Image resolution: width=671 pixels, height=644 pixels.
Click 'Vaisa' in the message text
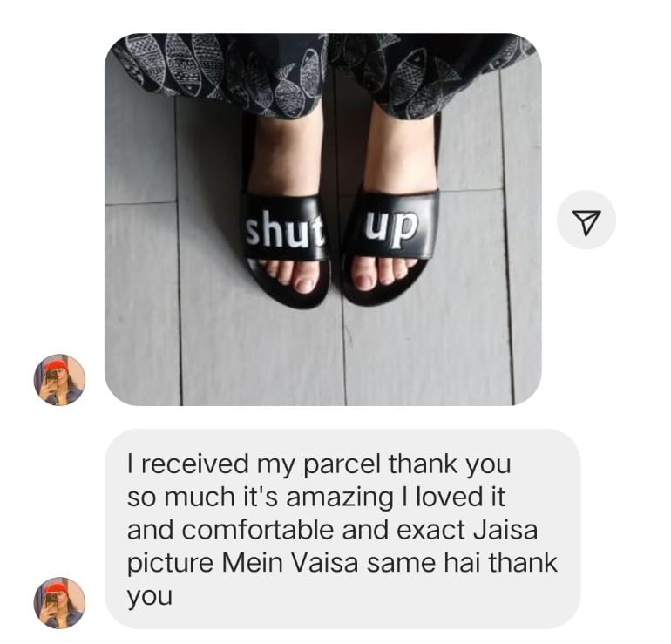[x=325, y=563]
